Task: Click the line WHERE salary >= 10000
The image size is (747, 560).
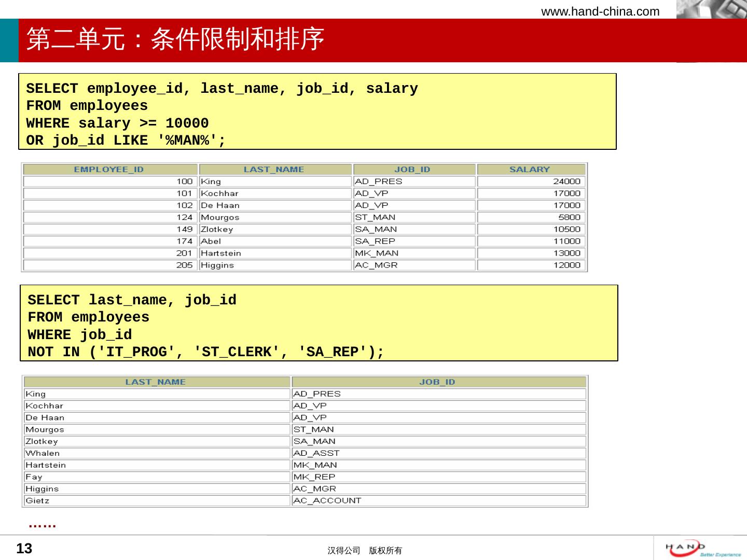Action: click(117, 123)
